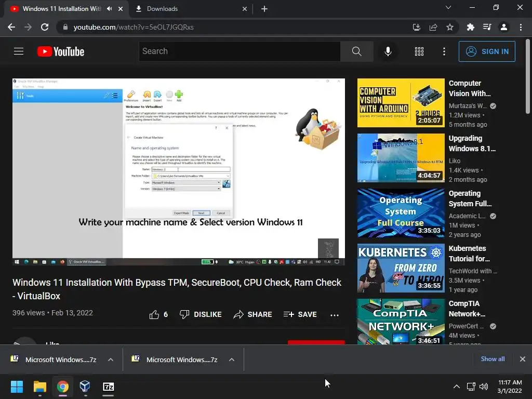
Task: Close the Downloads tab
Action: click(245, 9)
